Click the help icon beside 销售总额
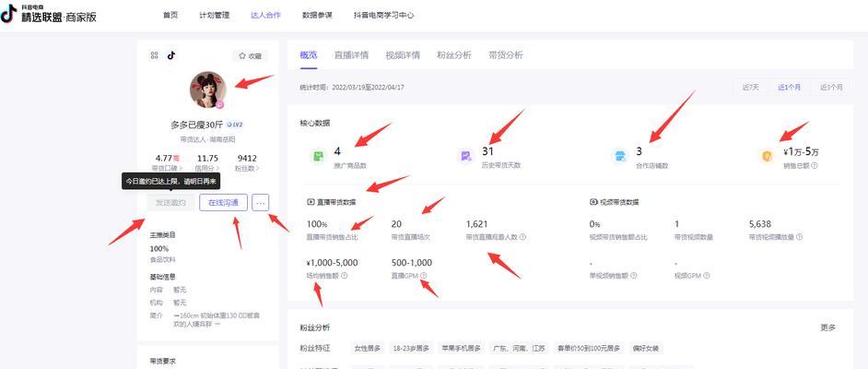This screenshot has width=868, height=369. click(815, 166)
